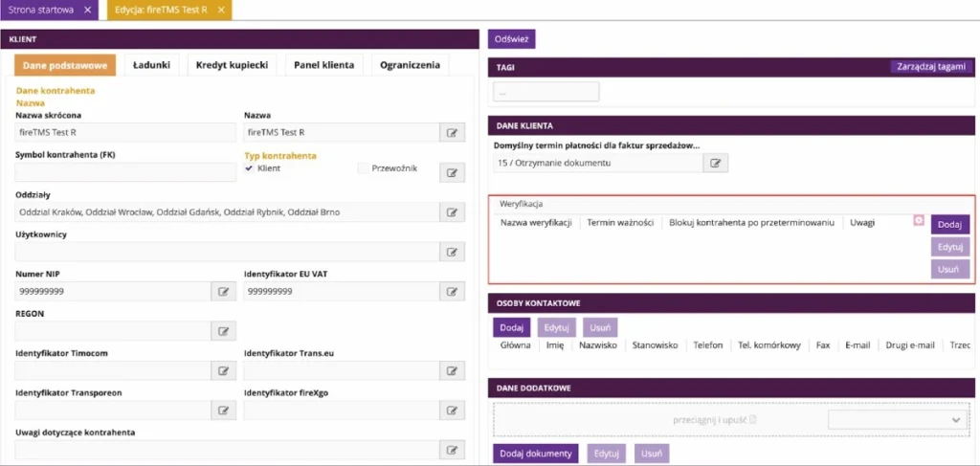Image resolution: width=980 pixels, height=466 pixels.
Task: Edit Identyfikator fireXgo via its icon
Action: [452, 411]
